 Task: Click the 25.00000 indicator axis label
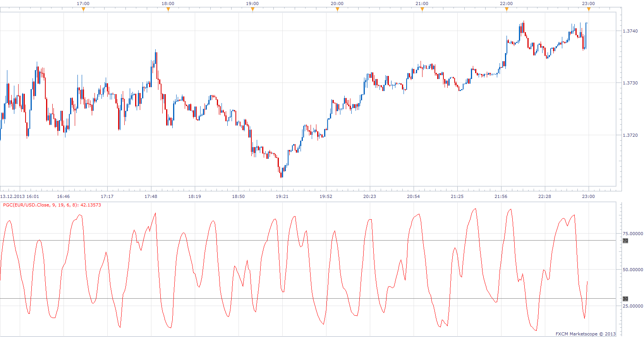633,306
